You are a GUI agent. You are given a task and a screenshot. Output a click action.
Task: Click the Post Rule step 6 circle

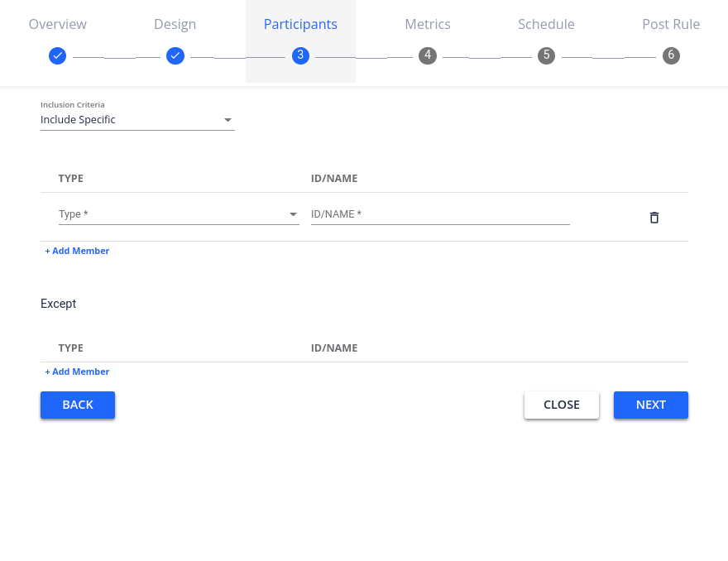(x=671, y=56)
